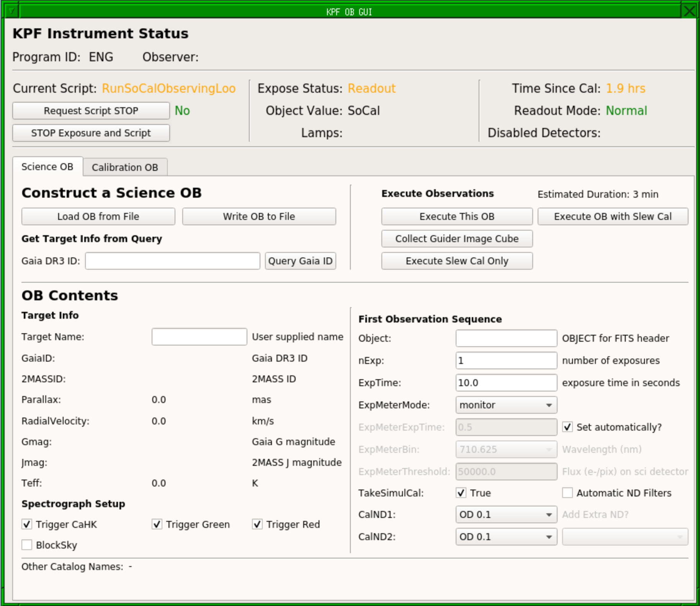
Task: Click the ExpTime exposure time field
Action: click(x=506, y=383)
